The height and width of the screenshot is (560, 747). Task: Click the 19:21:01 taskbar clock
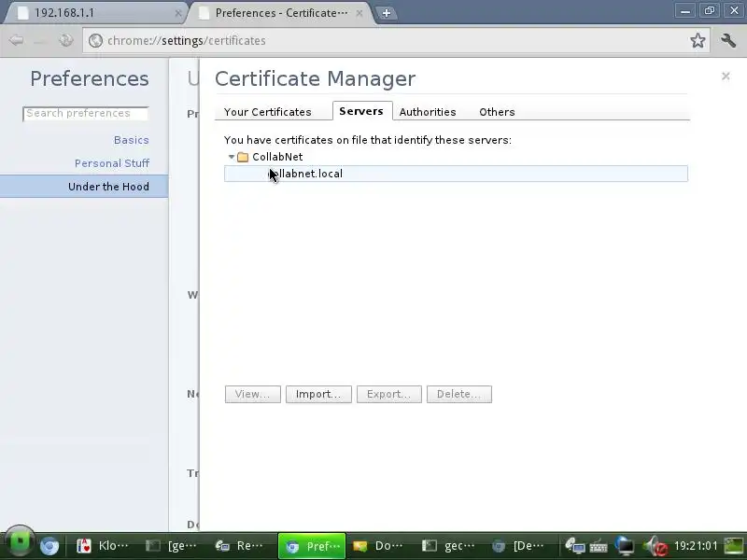(x=695, y=546)
